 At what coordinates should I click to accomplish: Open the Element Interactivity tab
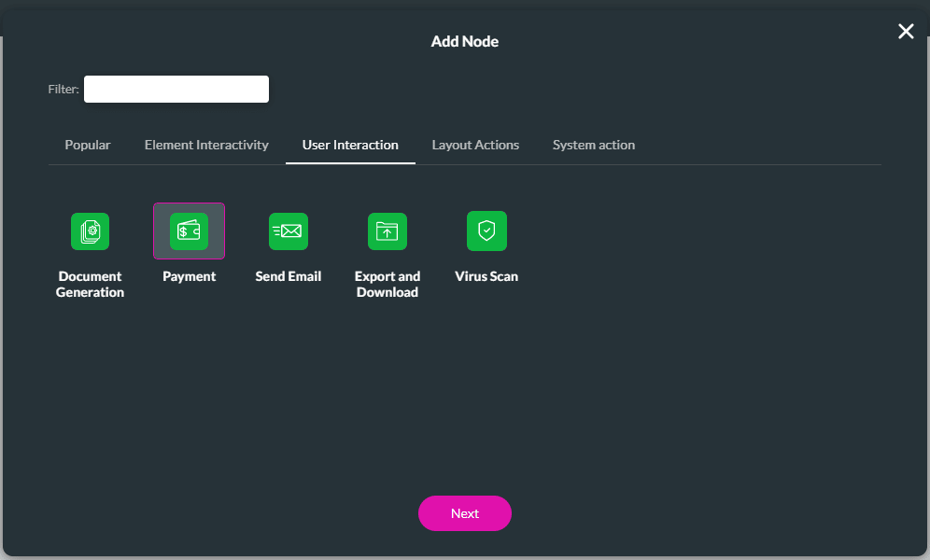(x=206, y=145)
